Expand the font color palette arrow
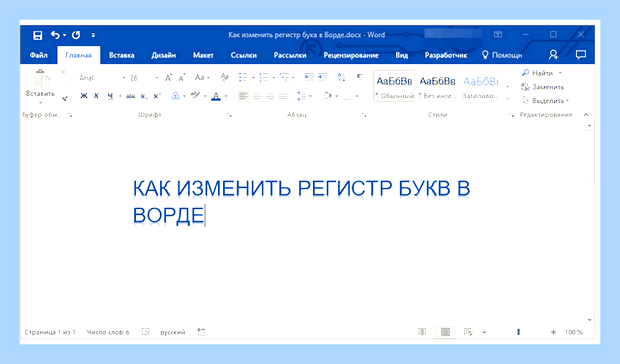Viewport: 620px width, 364px height. tap(226, 96)
